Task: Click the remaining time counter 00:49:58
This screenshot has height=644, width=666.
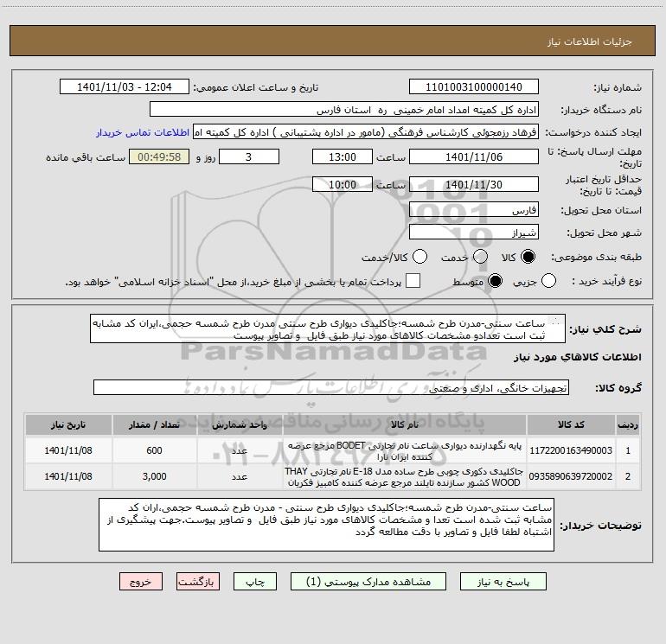Action: (x=159, y=157)
